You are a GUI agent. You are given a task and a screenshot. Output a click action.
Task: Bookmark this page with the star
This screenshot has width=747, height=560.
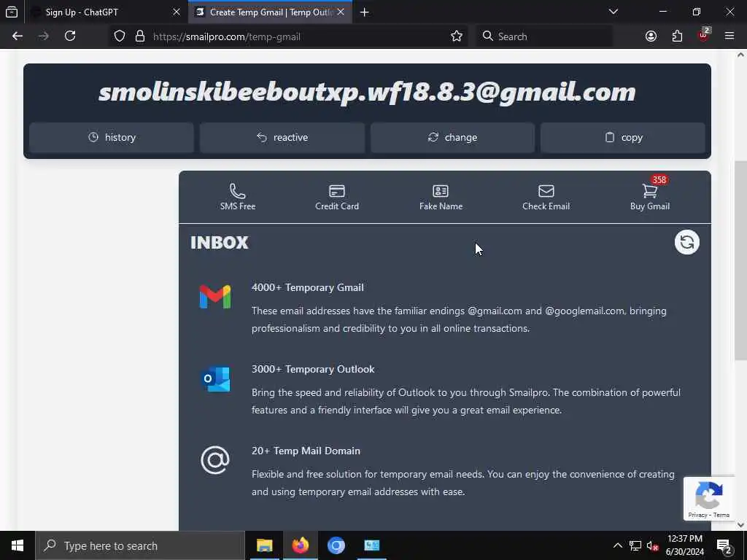[457, 36]
